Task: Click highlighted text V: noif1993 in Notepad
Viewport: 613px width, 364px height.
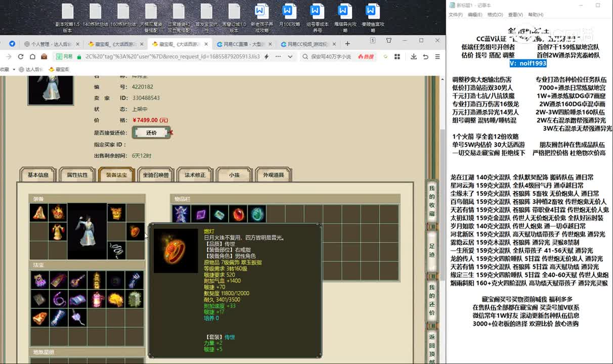Action: [528, 63]
